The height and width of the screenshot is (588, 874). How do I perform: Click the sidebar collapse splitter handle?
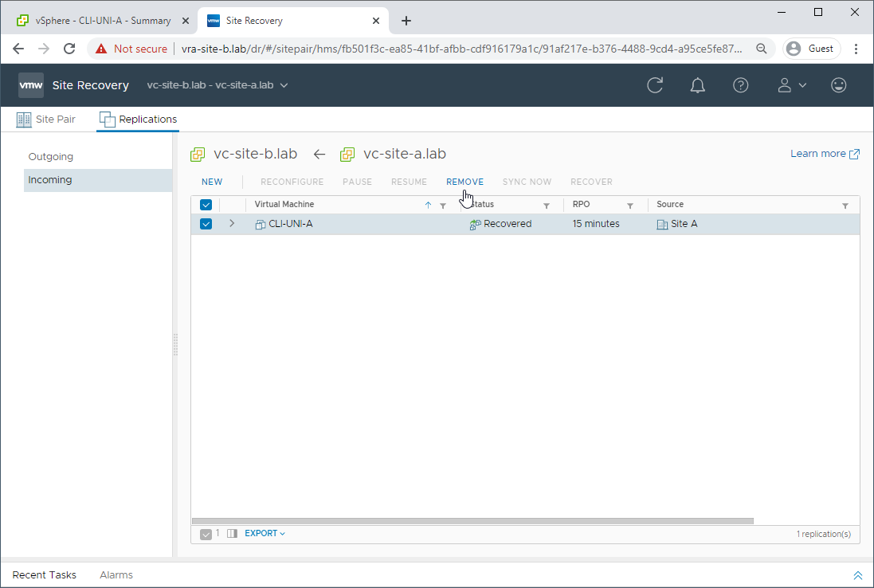click(175, 344)
